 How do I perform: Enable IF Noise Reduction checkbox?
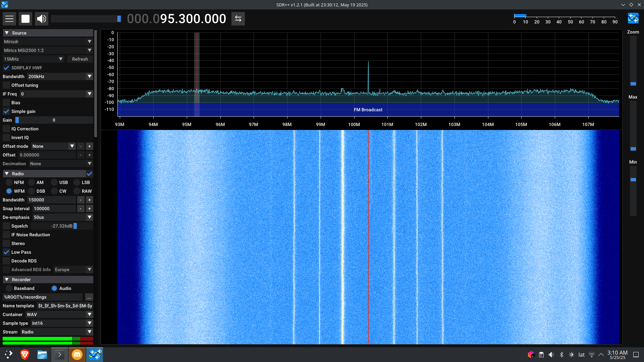pos(6,235)
